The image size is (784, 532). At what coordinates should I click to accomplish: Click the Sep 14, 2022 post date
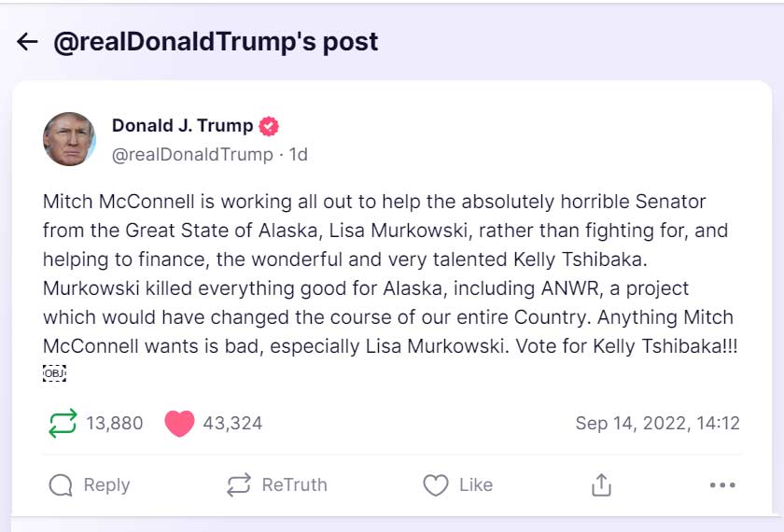pyautogui.click(x=657, y=423)
